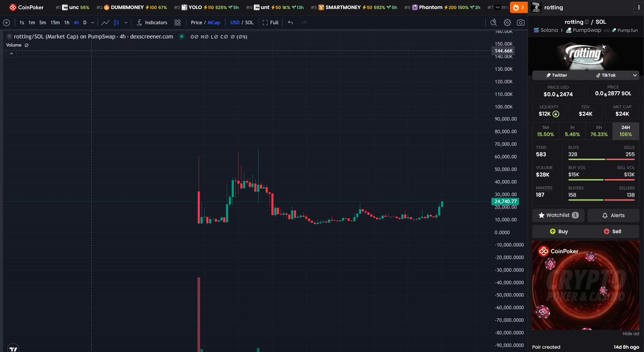
Task: Select the 5M stats tab
Action: (x=545, y=131)
